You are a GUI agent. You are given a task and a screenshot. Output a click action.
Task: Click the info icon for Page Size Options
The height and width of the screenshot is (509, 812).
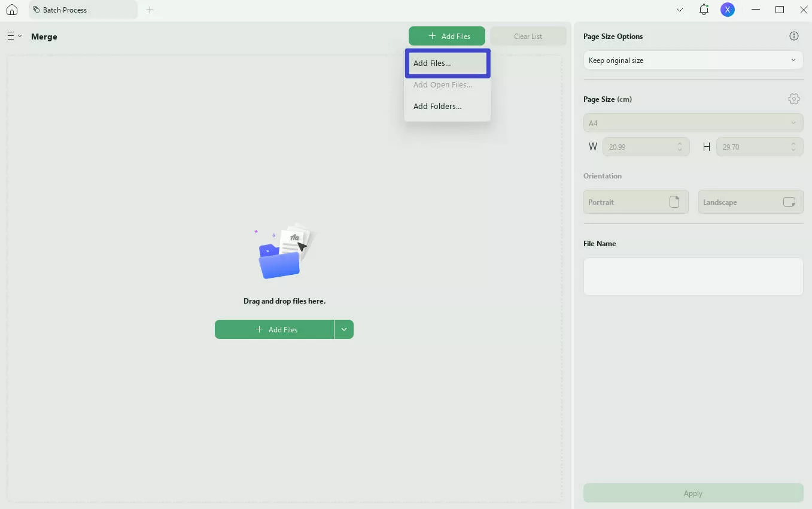coord(794,36)
